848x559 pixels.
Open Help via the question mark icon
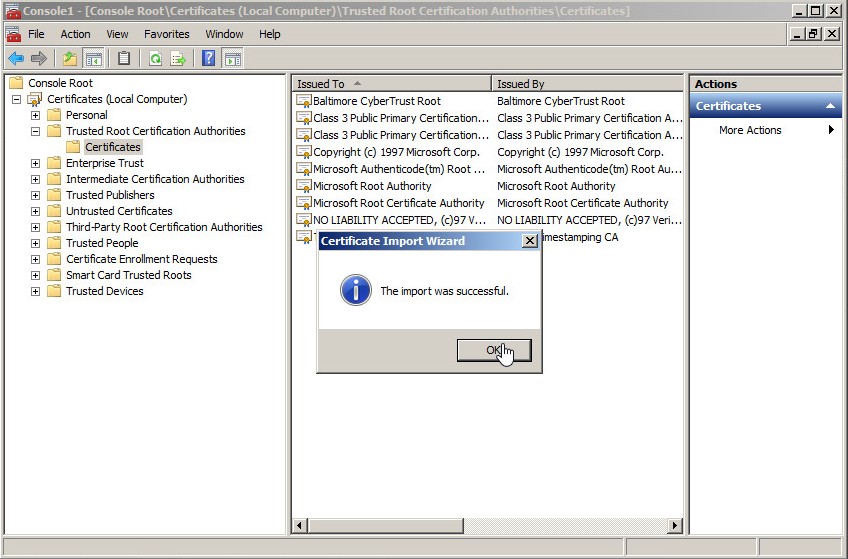tap(209, 59)
